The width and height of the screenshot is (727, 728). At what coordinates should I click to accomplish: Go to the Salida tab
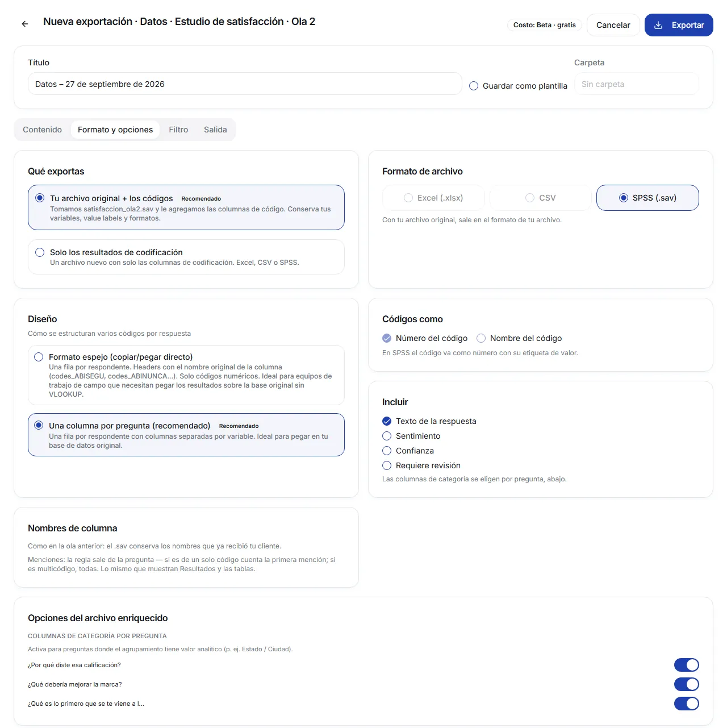[215, 130]
